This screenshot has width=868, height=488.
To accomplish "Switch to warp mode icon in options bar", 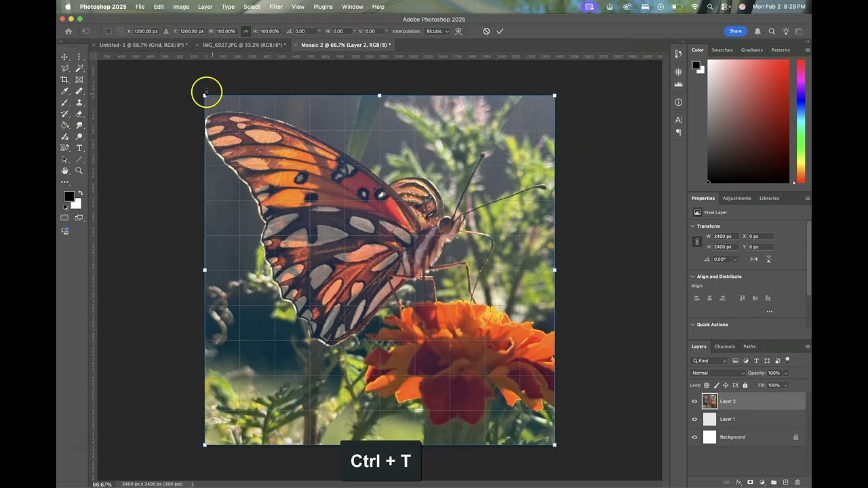I will pyautogui.click(x=459, y=31).
